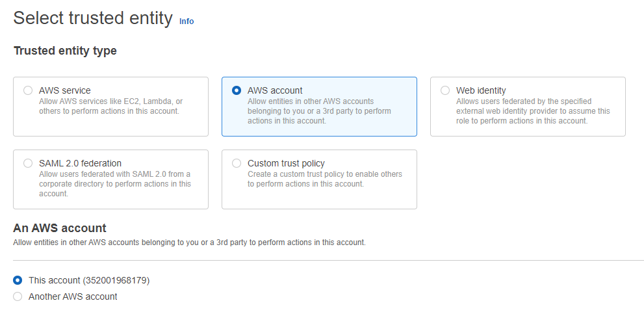Screen dimensions: 644x314
Task: Click the This account (352001968179) label
Action: 89,280
